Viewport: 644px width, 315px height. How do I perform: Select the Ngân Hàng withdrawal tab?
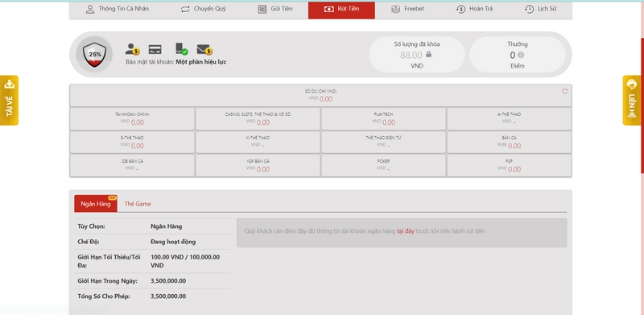point(96,204)
